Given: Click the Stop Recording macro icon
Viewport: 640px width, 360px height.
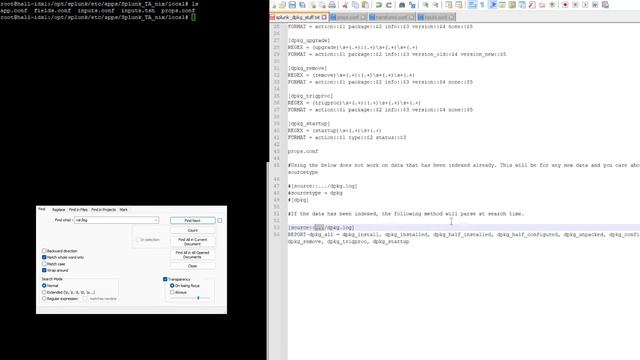Looking at the screenshot, I should tap(575, 5).
